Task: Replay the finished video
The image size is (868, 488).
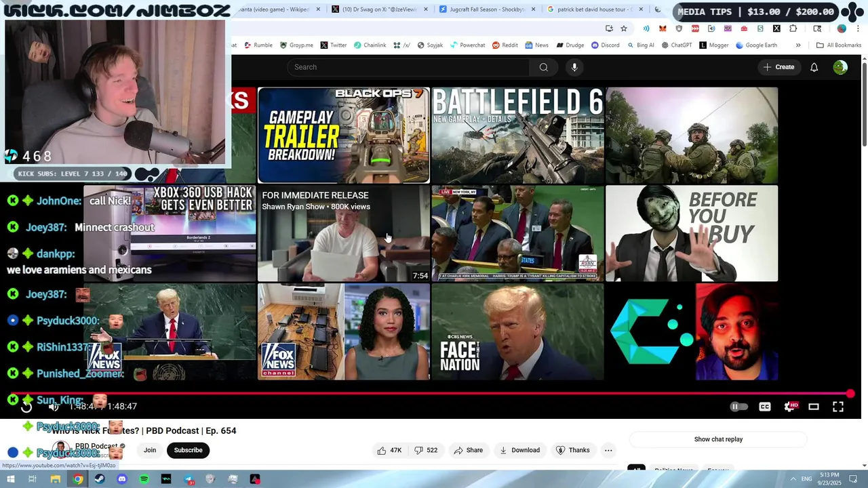Action: pyautogui.click(x=26, y=406)
